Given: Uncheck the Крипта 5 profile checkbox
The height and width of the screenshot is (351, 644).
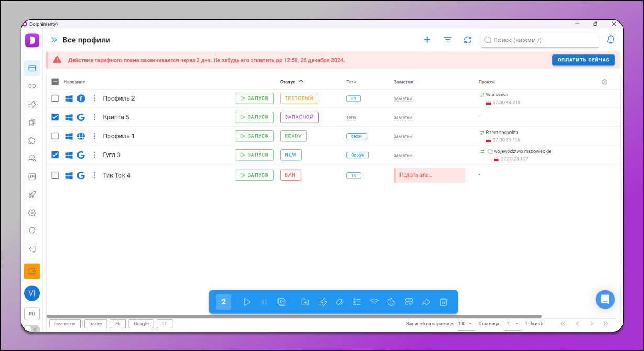Looking at the screenshot, I should pyautogui.click(x=55, y=117).
